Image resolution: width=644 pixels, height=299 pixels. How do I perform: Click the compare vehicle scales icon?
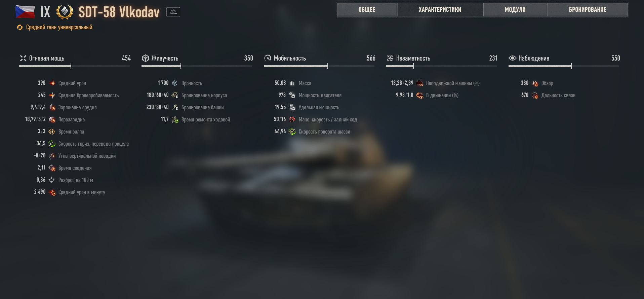(x=173, y=12)
